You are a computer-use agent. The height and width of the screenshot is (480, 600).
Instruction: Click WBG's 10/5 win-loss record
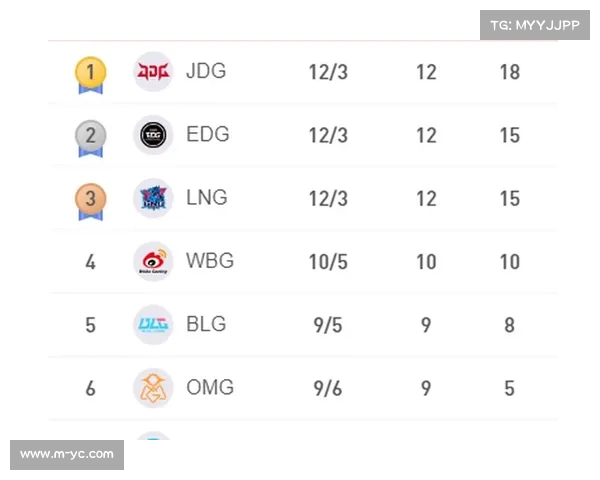tap(328, 262)
